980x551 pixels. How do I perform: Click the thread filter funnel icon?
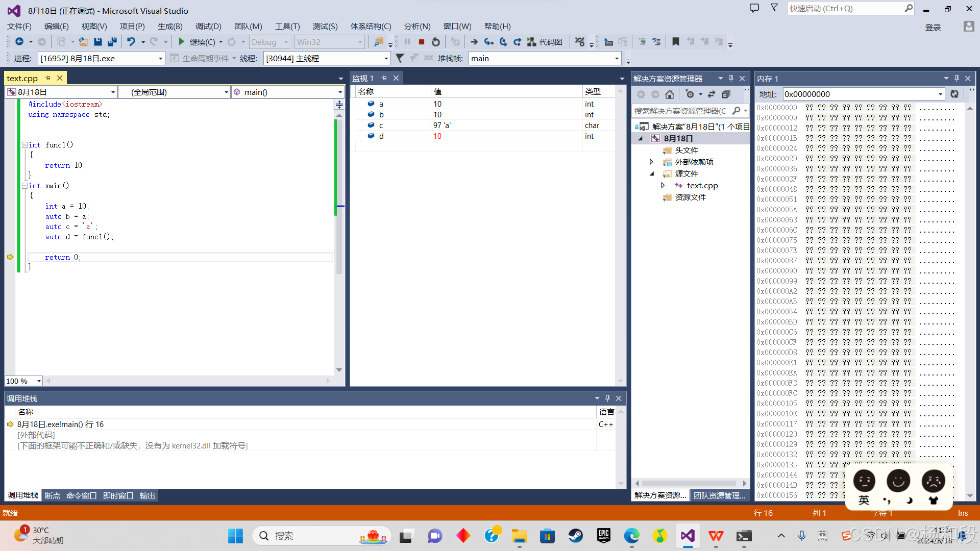pyautogui.click(x=400, y=58)
